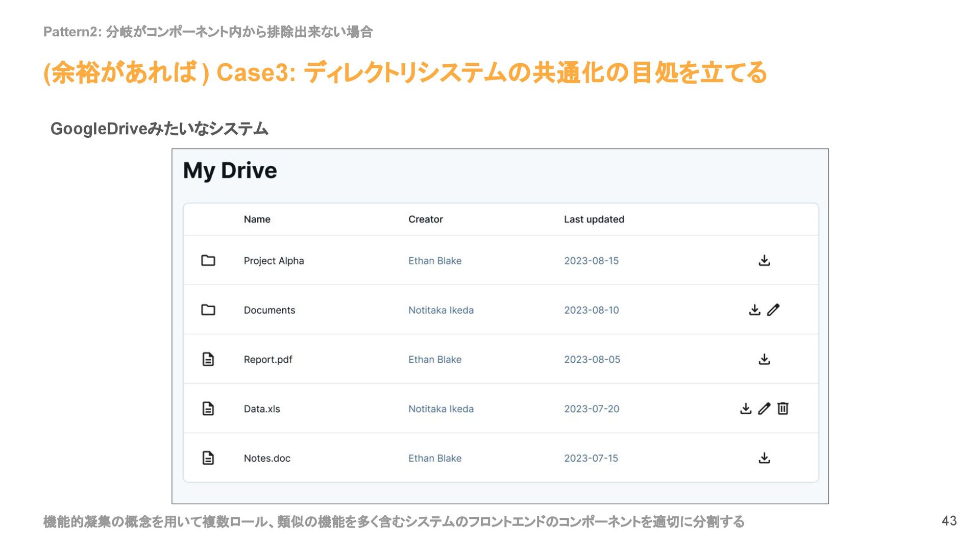Viewport: 980px width, 551px height.
Task: Click the Creator column header
Action: coord(426,219)
